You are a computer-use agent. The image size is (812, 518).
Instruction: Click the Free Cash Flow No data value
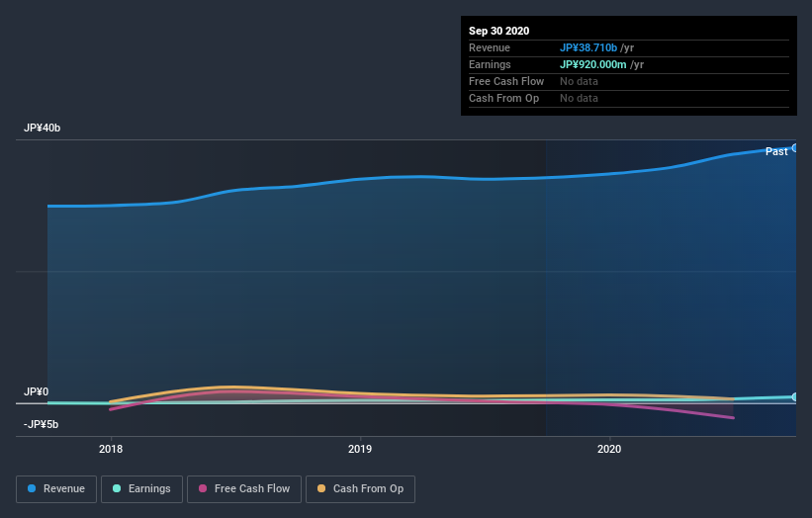579,81
